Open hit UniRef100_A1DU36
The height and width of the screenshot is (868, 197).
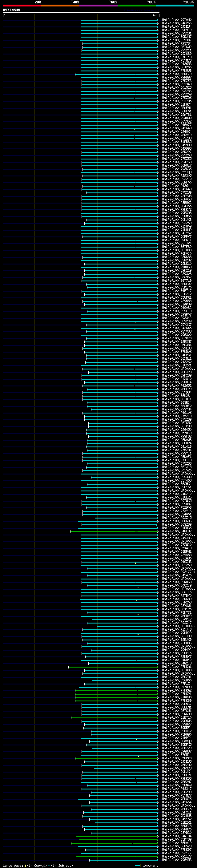pos(176,528)
